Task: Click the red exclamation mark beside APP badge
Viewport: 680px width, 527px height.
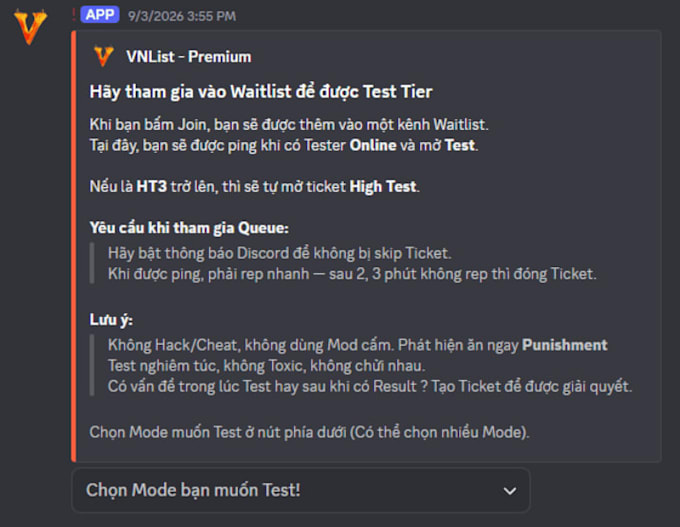Action: (x=74, y=15)
